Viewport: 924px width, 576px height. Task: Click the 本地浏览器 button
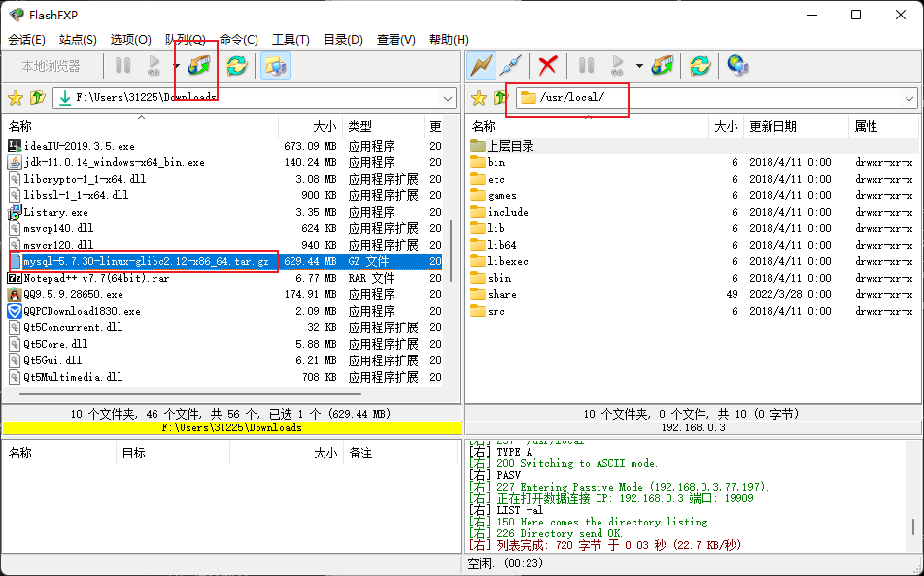[51, 66]
